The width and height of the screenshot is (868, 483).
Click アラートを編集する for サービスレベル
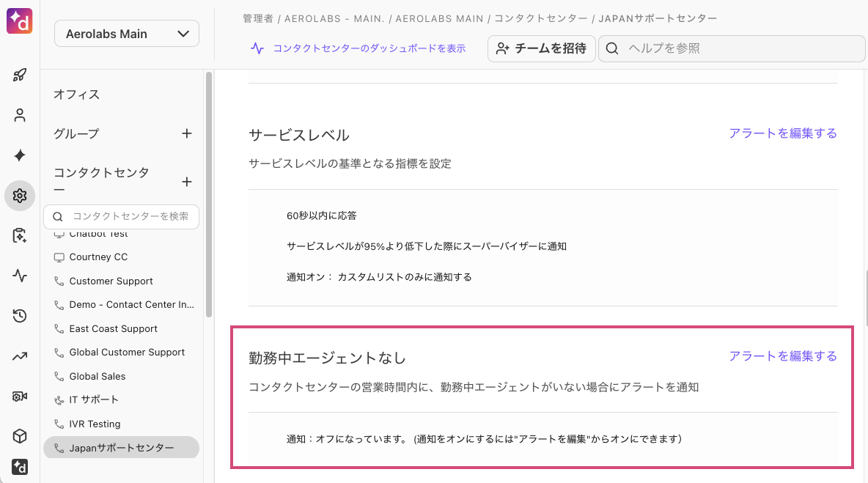(x=782, y=133)
